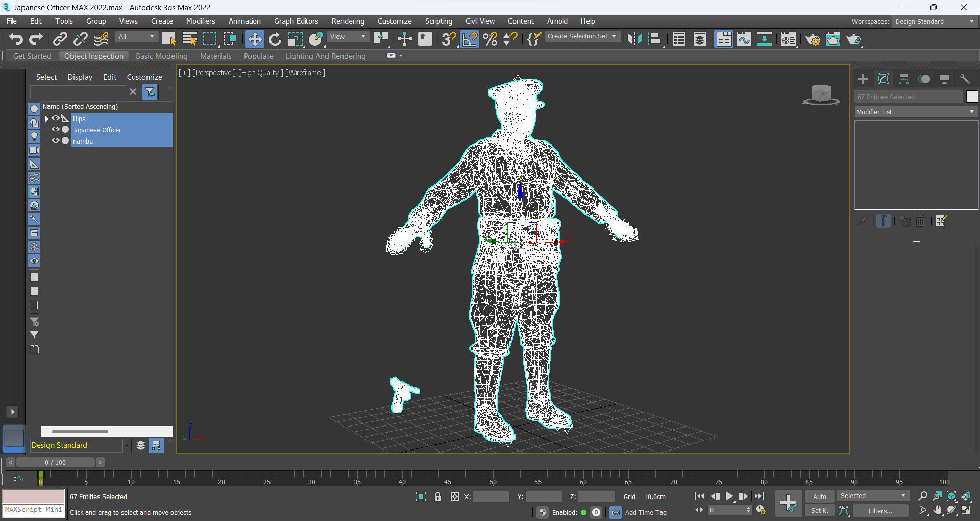This screenshot has width=980, height=521.
Task: Toggle visibility eye for nambu
Action: (56, 141)
